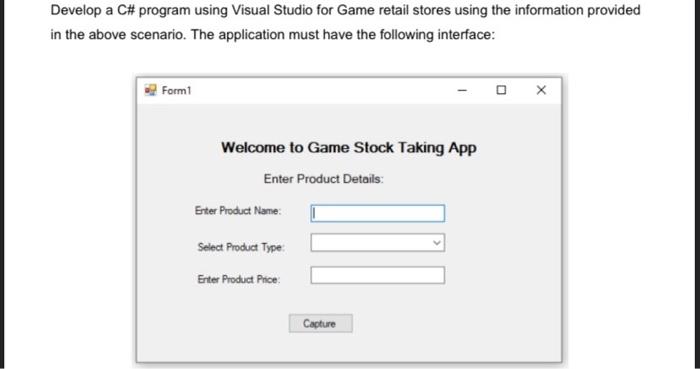The height and width of the screenshot is (369, 700).
Task: Click the 'Enter Product Price:' label
Action: point(239,279)
